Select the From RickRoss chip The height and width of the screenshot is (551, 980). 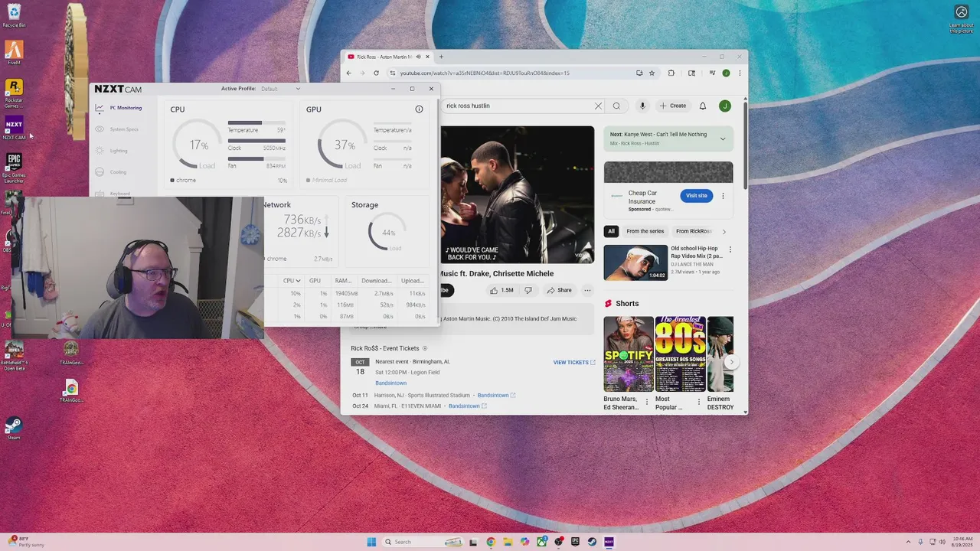pos(694,231)
